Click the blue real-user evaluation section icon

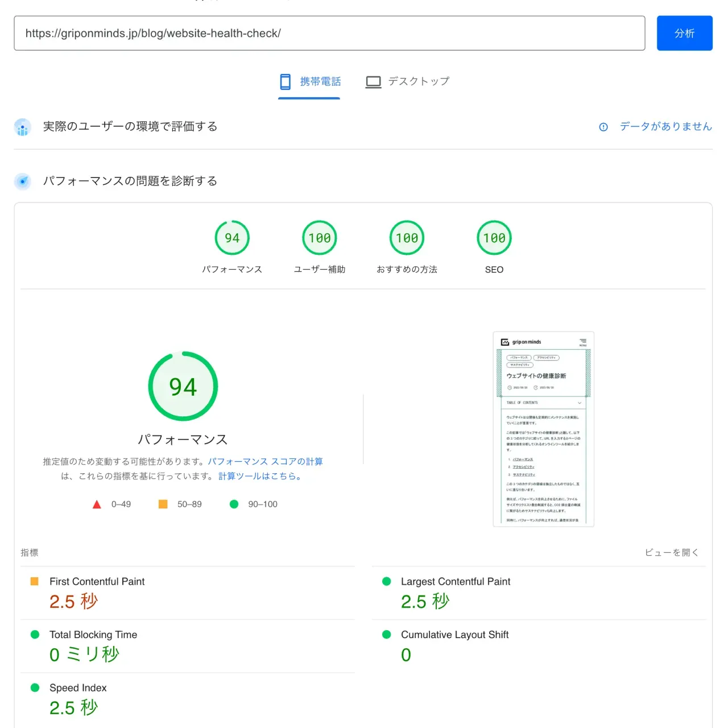tap(22, 127)
